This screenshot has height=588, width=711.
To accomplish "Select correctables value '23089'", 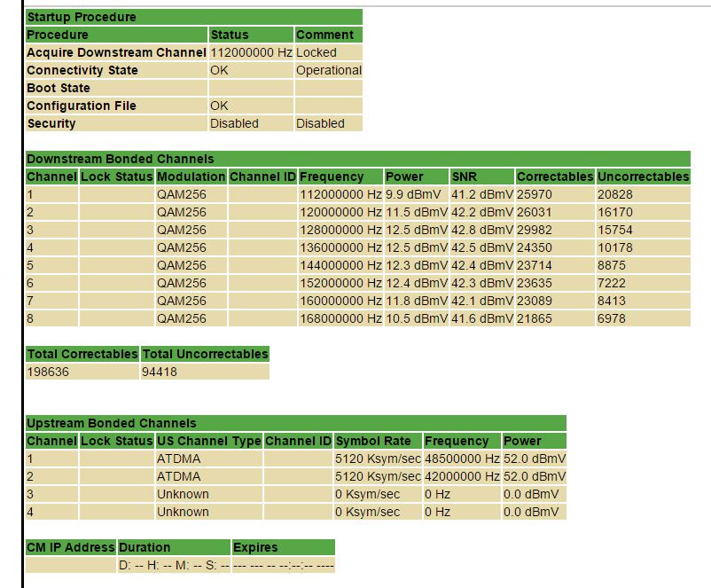I will click(535, 301).
